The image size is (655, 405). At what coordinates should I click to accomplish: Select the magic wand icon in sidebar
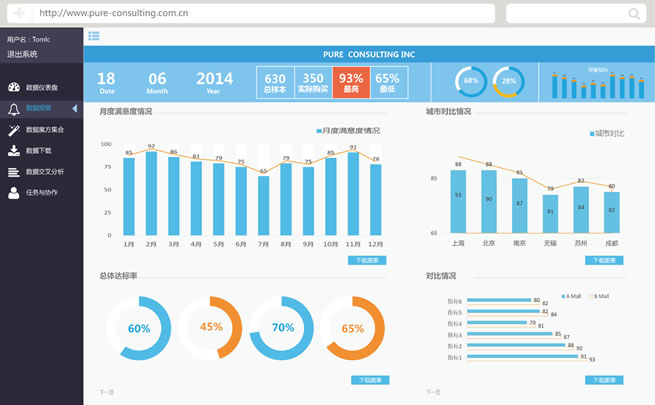pos(14,130)
